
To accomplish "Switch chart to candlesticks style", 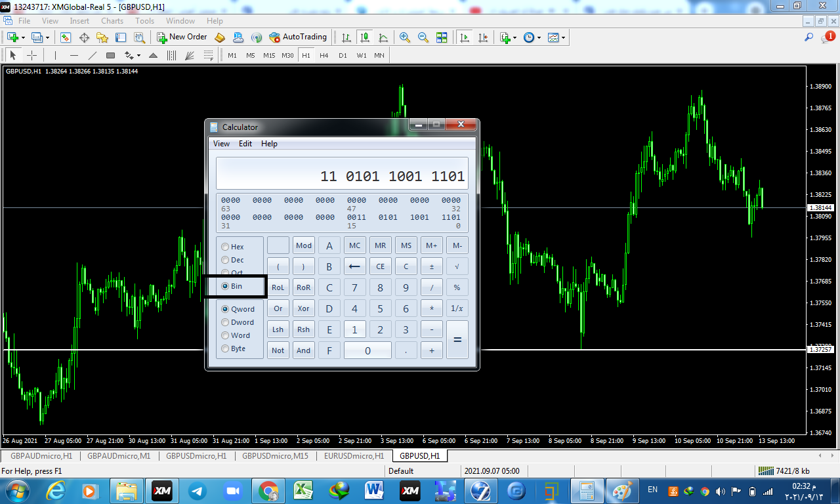I will pos(364,37).
